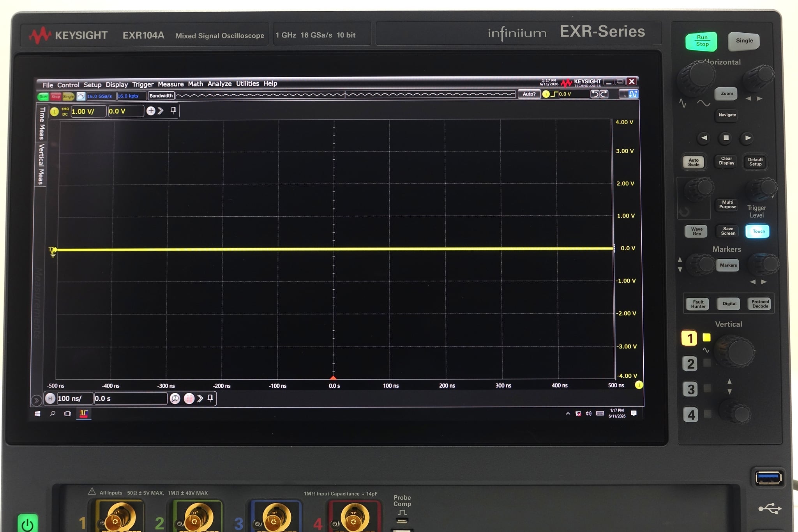Click the rising edge trigger slope icon

coord(554,94)
